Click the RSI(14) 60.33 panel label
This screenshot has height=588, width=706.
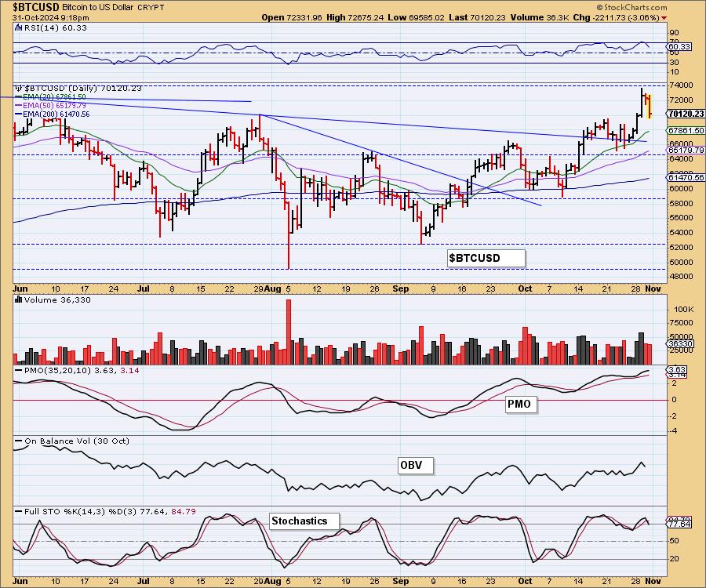tap(56, 27)
